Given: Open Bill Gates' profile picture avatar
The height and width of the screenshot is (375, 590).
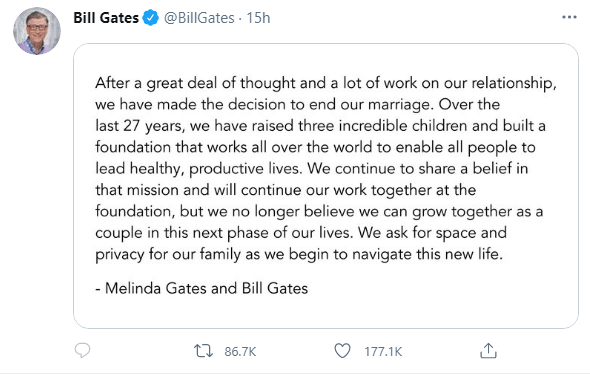Looking at the screenshot, I should (x=37, y=31).
